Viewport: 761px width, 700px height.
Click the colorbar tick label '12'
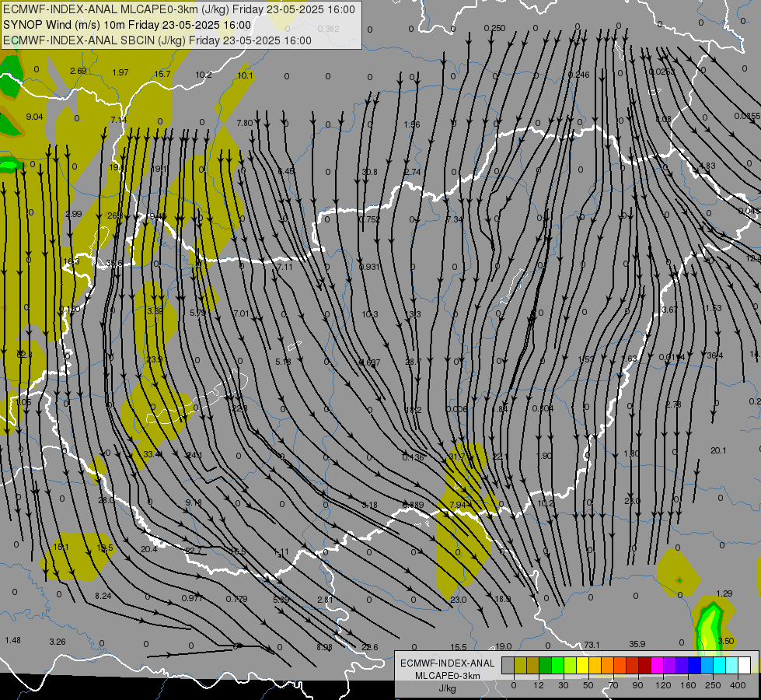[x=539, y=685]
